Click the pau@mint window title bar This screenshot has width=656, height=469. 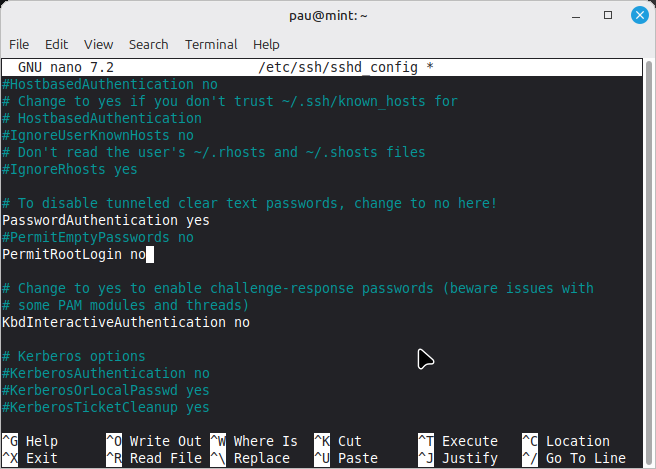[x=328, y=15]
